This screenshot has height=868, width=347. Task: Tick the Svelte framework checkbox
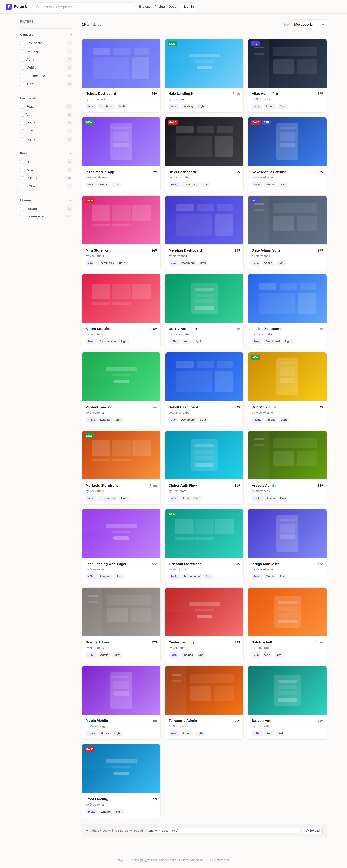coord(22,123)
